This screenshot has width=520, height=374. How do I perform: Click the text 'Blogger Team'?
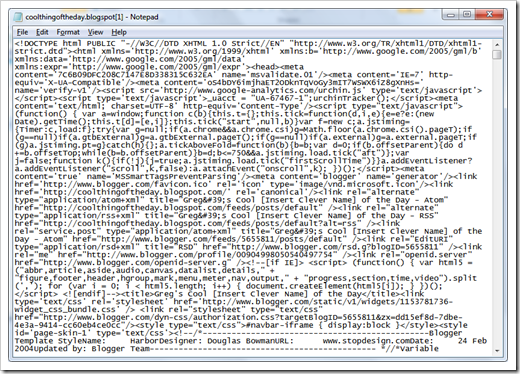(121, 349)
